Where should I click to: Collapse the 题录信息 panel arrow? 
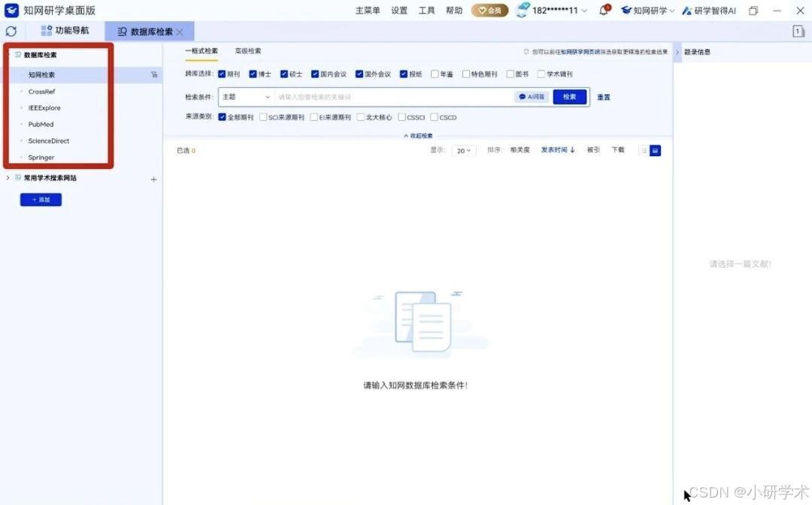click(677, 53)
